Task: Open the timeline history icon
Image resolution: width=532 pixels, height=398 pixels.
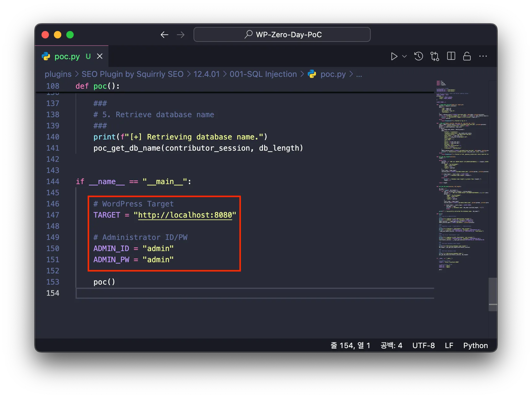Action: (x=419, y=56)
